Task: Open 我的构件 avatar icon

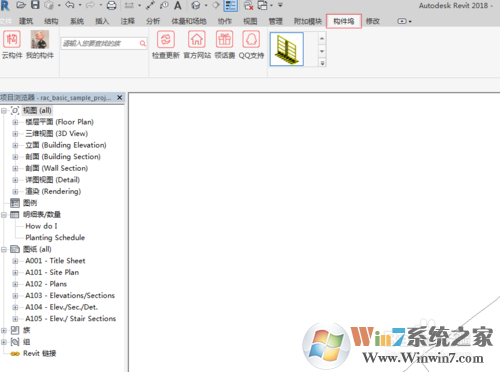Action: coord(40,39)
